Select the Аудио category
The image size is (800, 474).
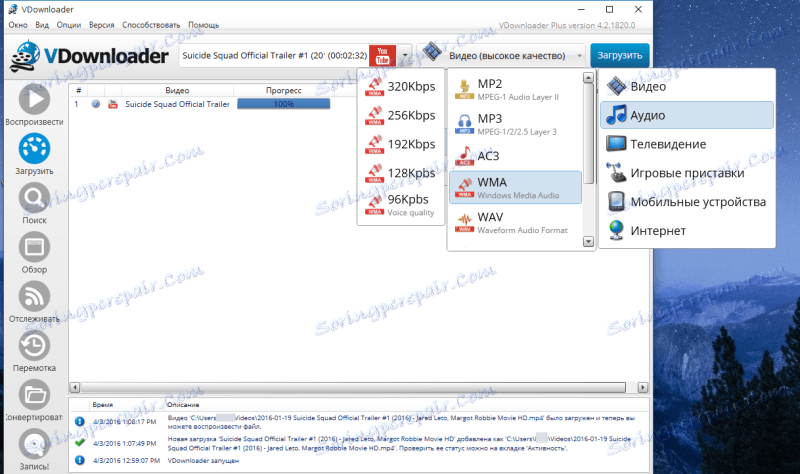click(x=687, y=115)
